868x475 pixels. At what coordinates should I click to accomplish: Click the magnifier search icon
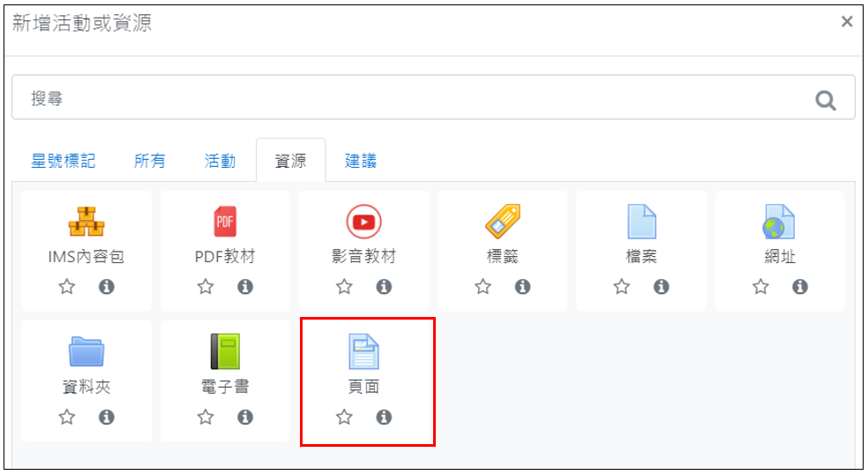(826, 101)
